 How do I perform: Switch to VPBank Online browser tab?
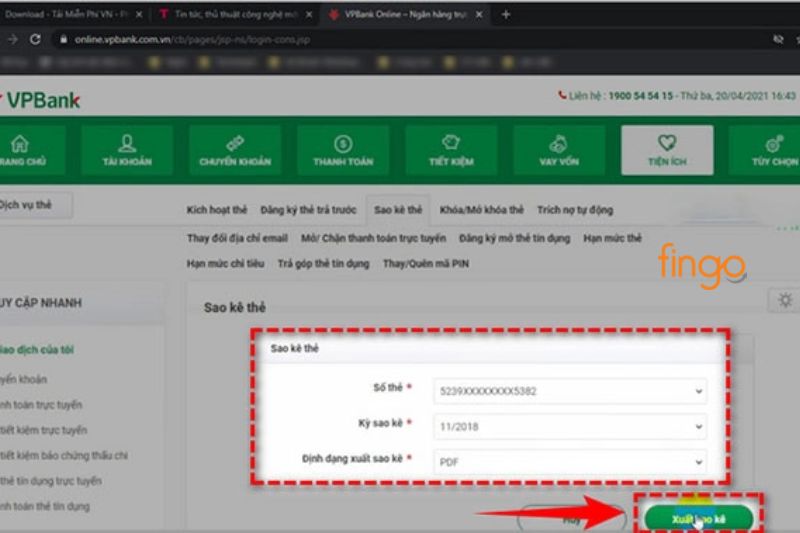406,15
